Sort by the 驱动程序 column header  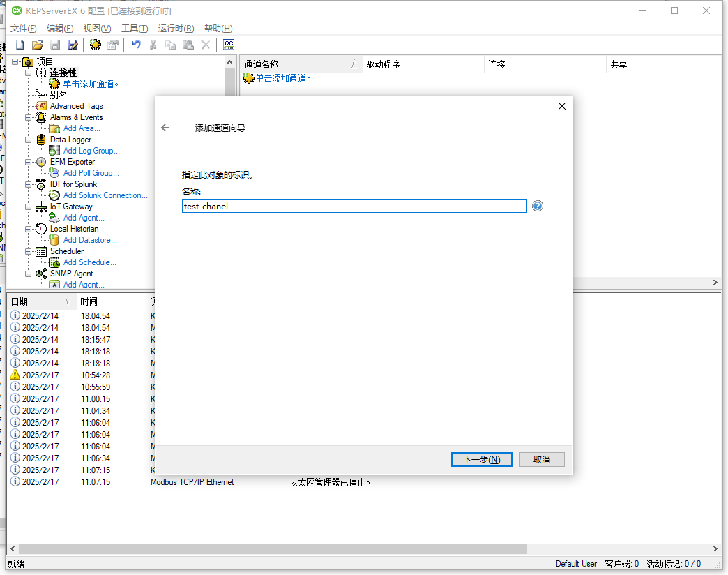(x=423, y=64)
